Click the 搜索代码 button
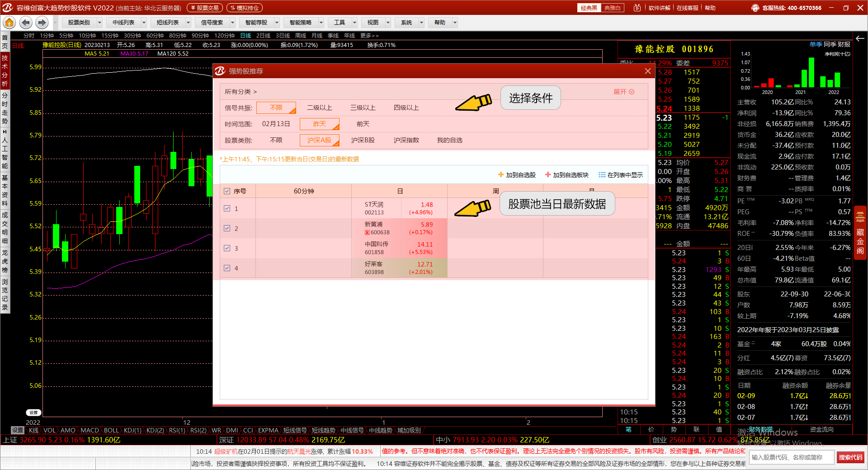The width and height of the screenshot is (868, 470). click(x=850, y=457)
